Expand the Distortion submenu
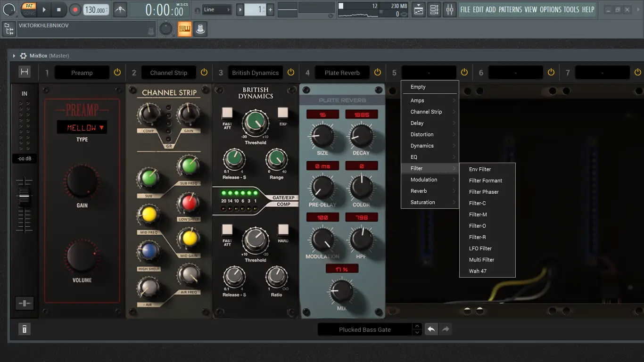Viewport: 644px width, 362px height. 430,134
